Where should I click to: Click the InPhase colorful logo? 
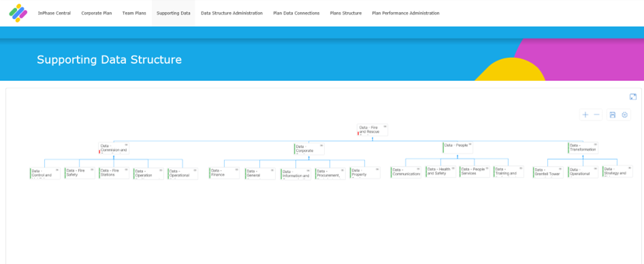click(x=18, y=13)
